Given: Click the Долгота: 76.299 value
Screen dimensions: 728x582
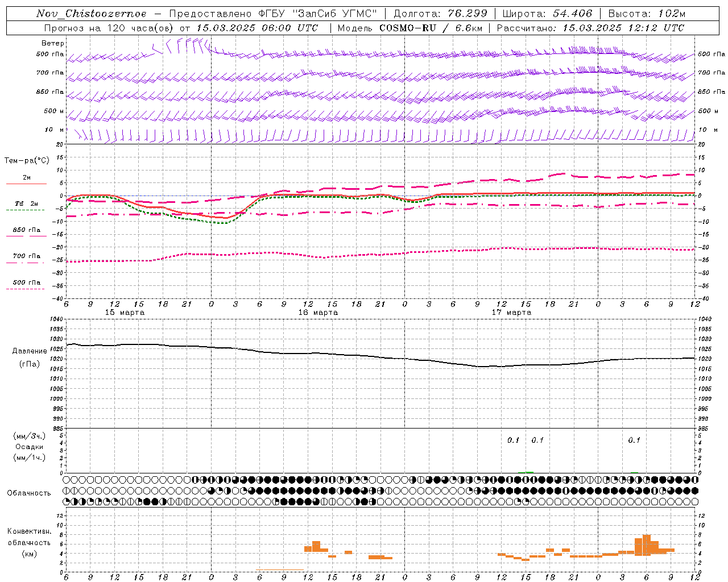Looking at the screenshot, I should [441, 14].
